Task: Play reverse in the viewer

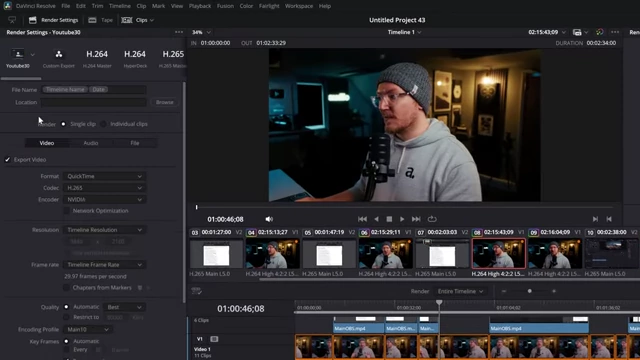Action: pos(376,219)
